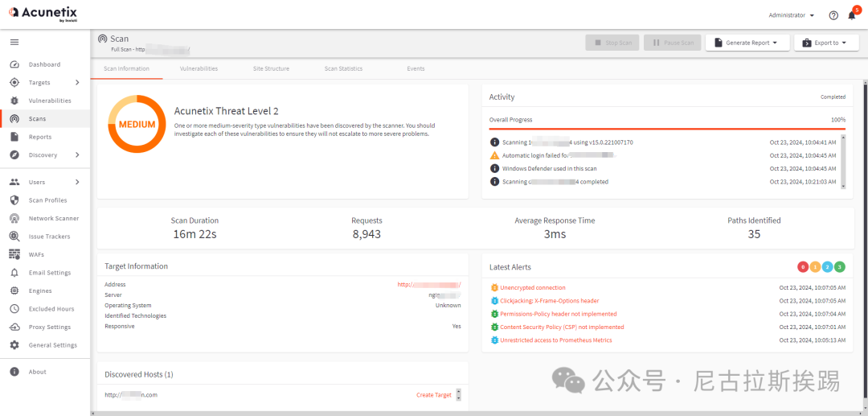Switch to the Scan Statistics tab

pyautogui.click(x=343, y=68)
